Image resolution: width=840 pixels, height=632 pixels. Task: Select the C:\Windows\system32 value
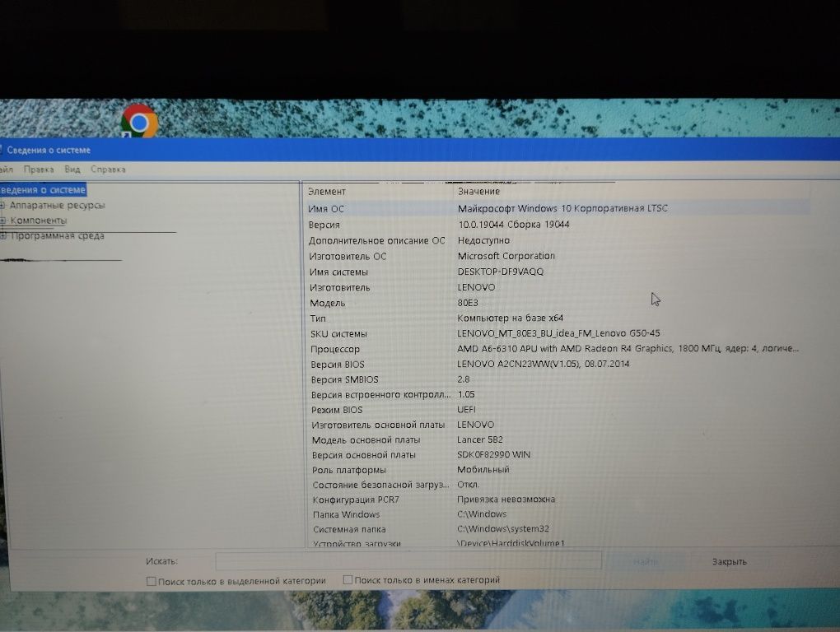click(x=503, y=528)
